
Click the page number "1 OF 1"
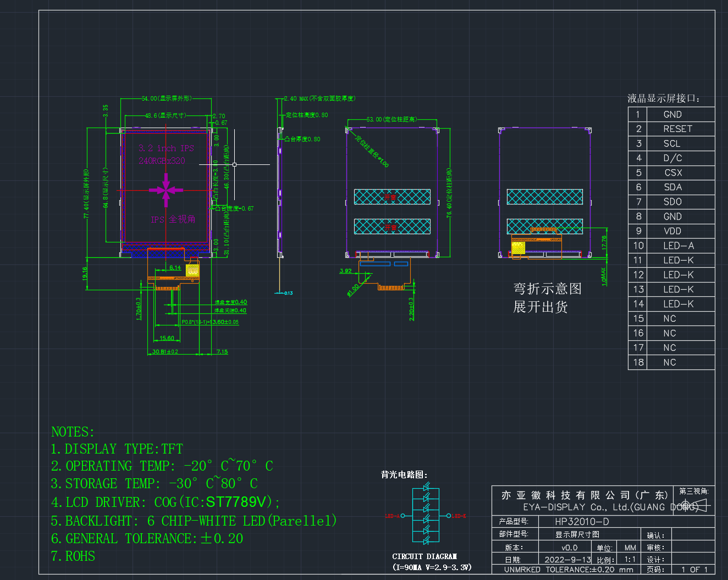click(x=694, y=570)
